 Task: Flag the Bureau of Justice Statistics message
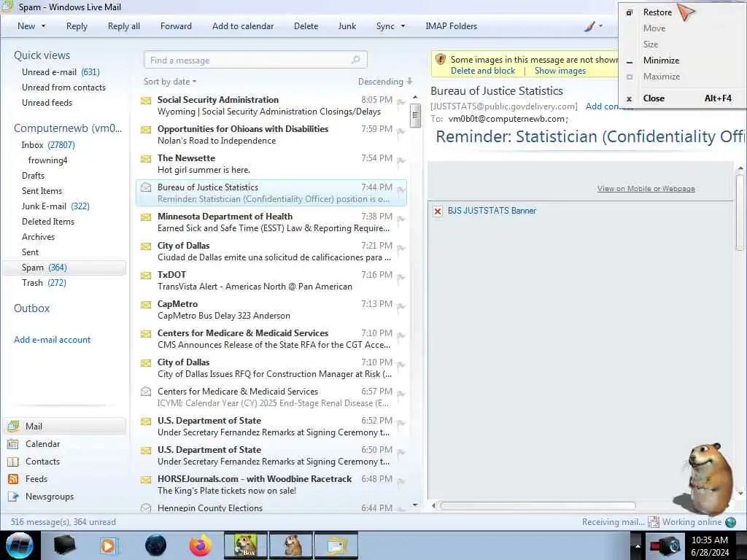401,190
